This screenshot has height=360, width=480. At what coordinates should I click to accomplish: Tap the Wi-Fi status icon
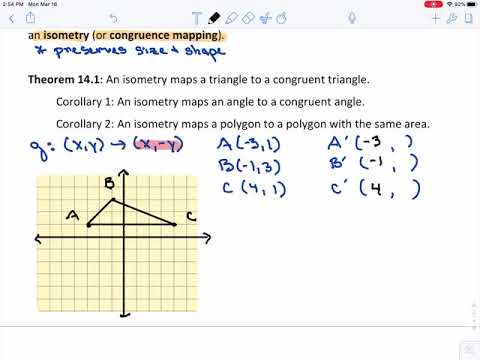click(x=450, y=4)
